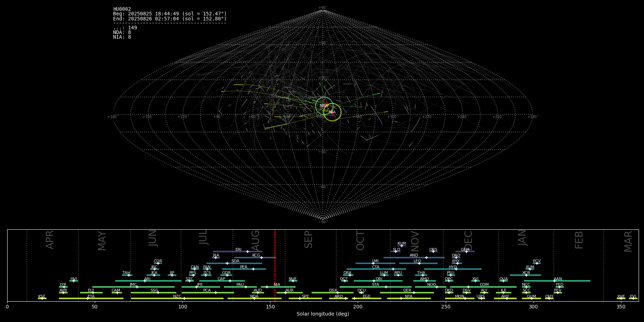Click the 'NIA: 8' count in header
This screenshot has width=644, height=322.
[x=122, y=37]
